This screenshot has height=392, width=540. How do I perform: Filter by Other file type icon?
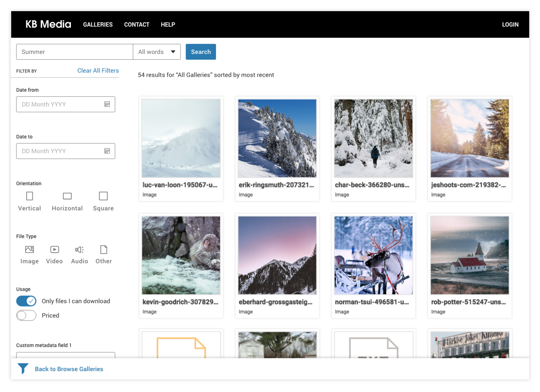point(104,250)
